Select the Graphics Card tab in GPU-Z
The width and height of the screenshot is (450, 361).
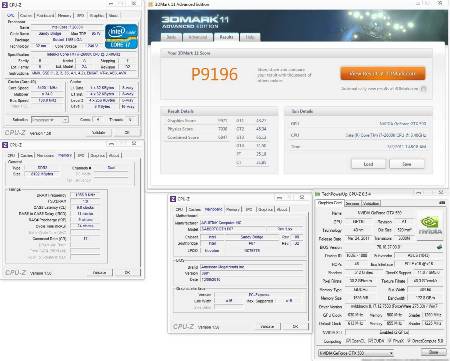pyautogui.click(x=330, y=203)
